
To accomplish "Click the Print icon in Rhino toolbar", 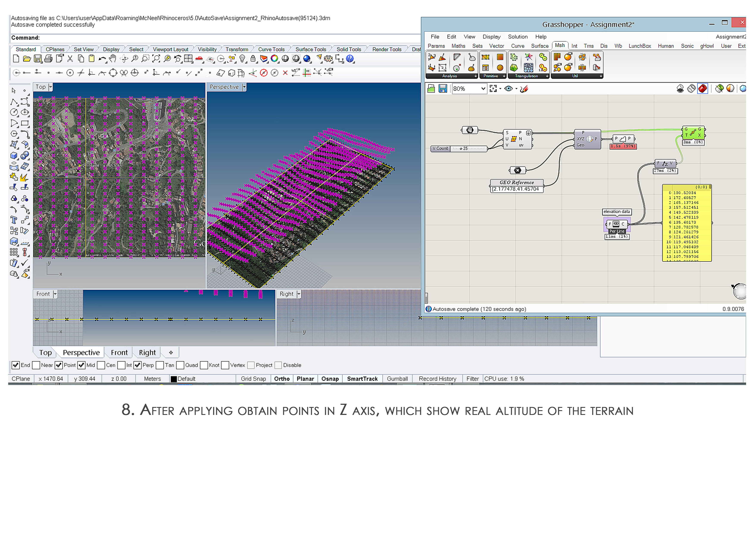I will pos(48,59).
